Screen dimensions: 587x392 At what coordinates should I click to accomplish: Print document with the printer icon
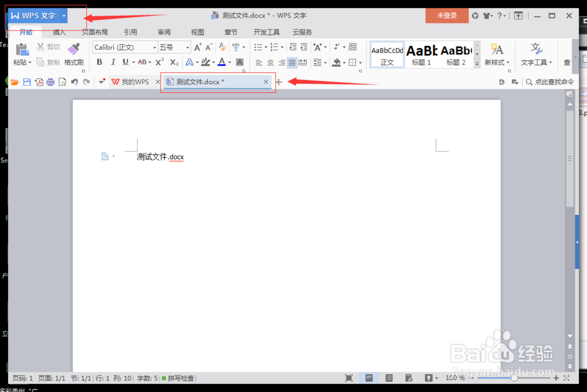click(50, 82)
